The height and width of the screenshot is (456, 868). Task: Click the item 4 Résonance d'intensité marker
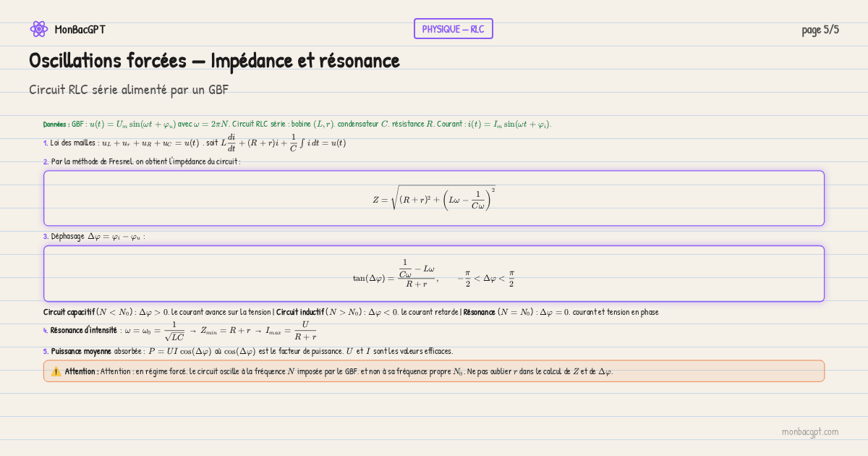coord(45,331)
